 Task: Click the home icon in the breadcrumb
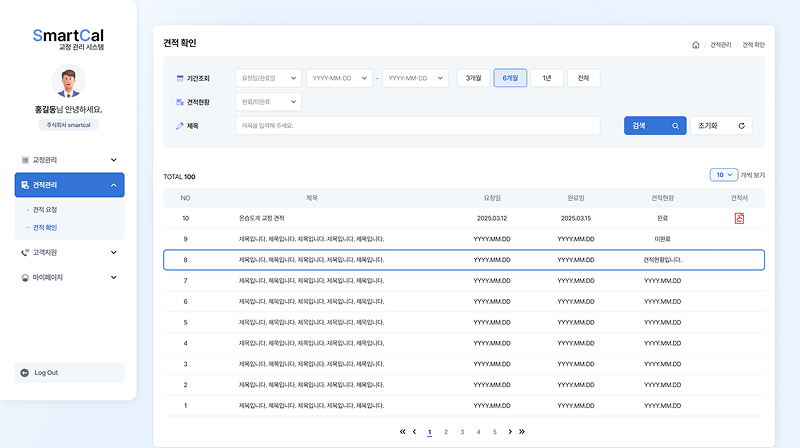[x=695, y=45]
